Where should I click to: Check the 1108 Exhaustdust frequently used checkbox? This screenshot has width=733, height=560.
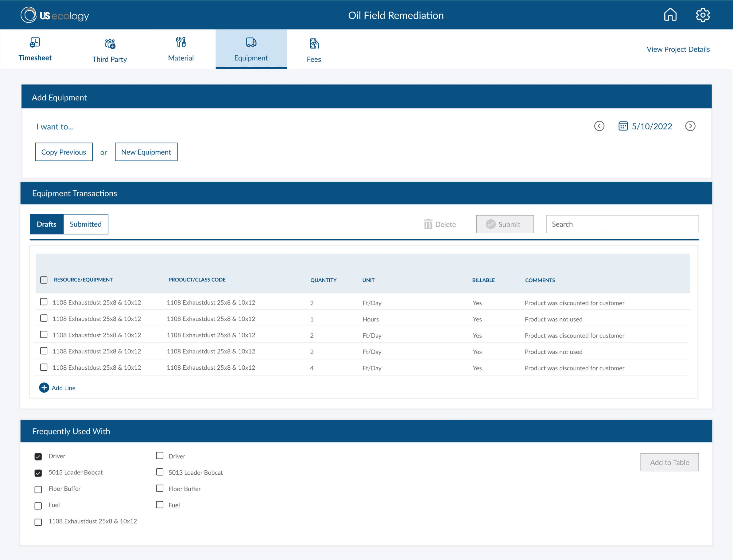[38, 522]
